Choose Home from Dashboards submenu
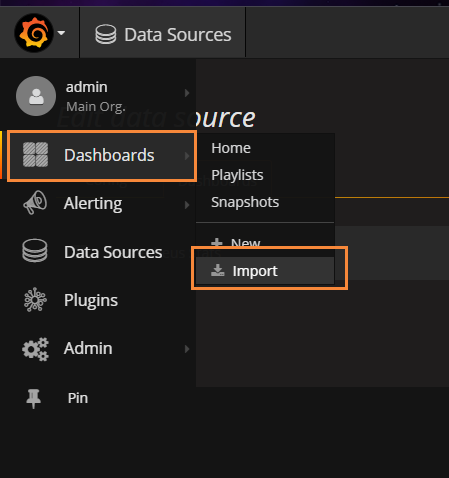 point(231,148)
